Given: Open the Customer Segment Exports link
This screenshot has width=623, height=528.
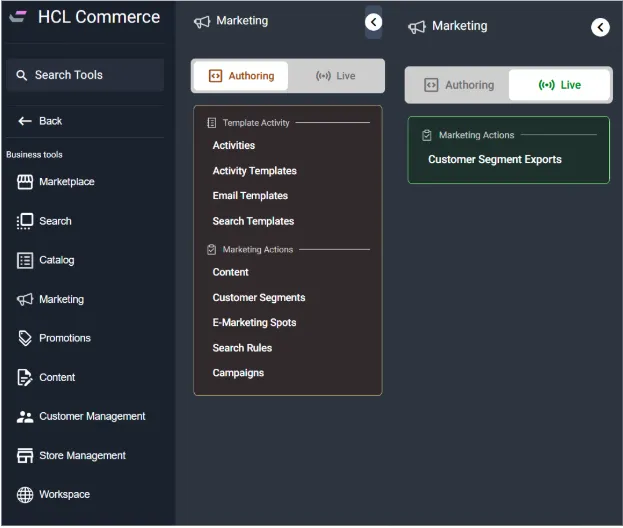Looking at the screenshot, I should [494, 160].
